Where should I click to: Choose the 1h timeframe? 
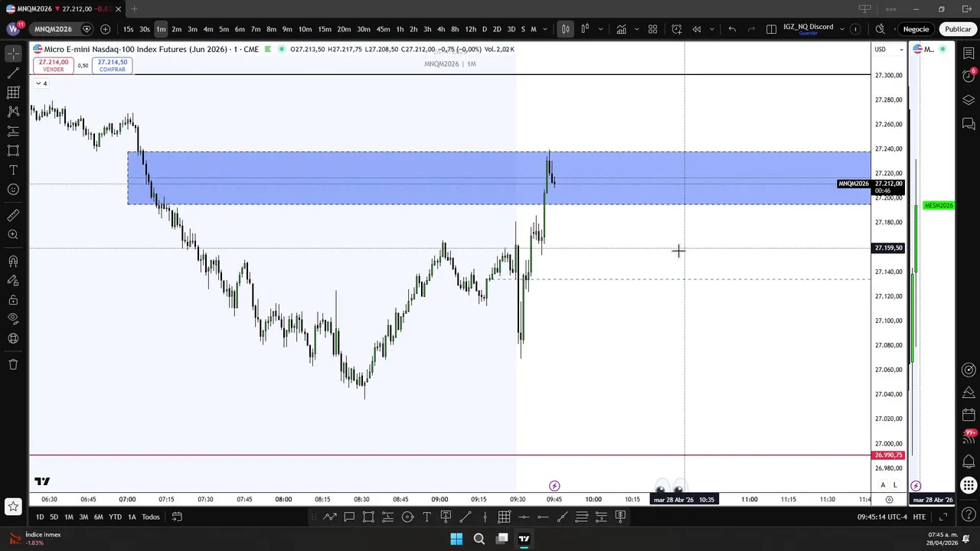[x=400, y=29]
